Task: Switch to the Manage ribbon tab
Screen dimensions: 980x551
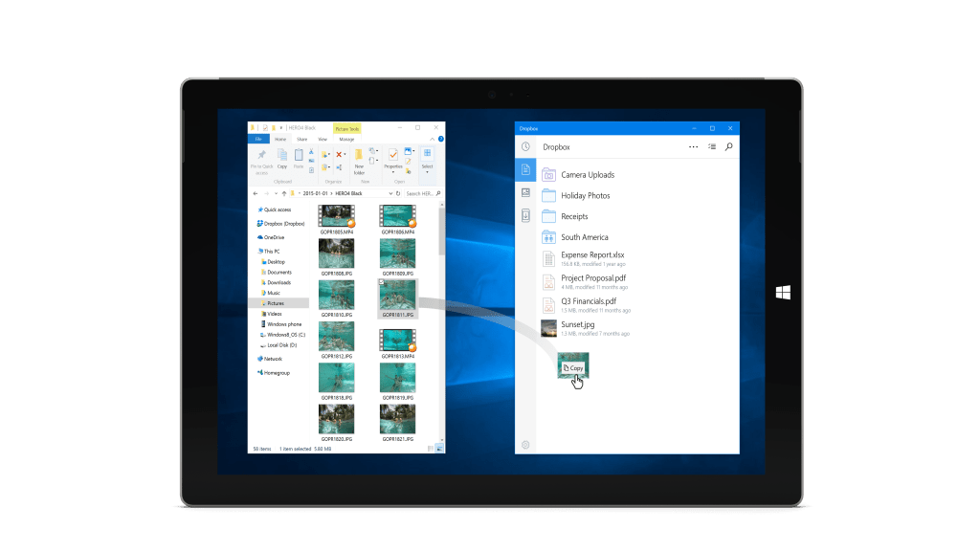Action: 346,139
